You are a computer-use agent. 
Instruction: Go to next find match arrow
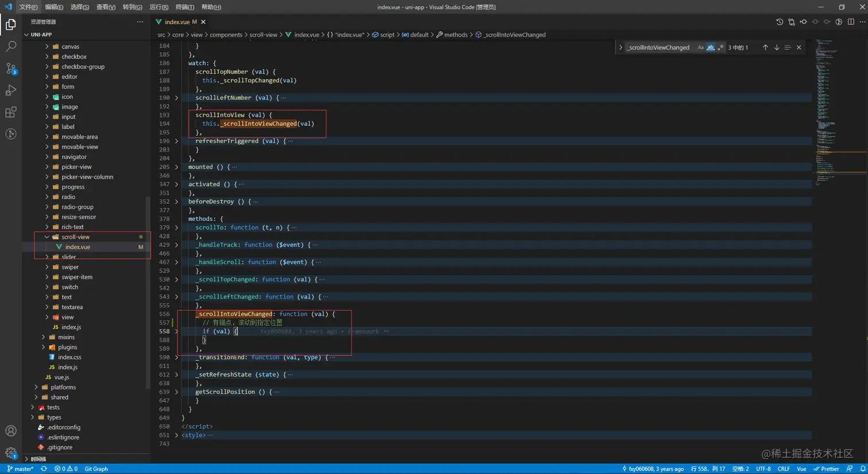(777, 48)
